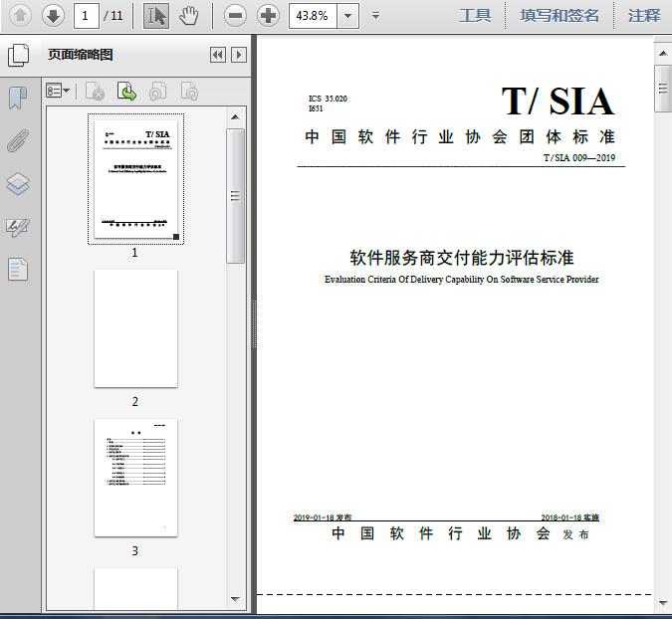Click the 2018-01-18 实施 implementation date text
This screenshot has height=619, width=672.
(570, 517)
